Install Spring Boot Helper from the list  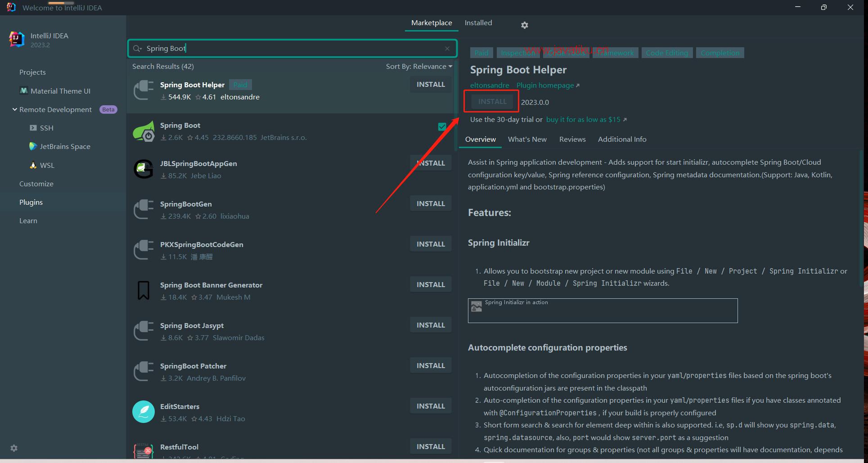tap(431, 85)
